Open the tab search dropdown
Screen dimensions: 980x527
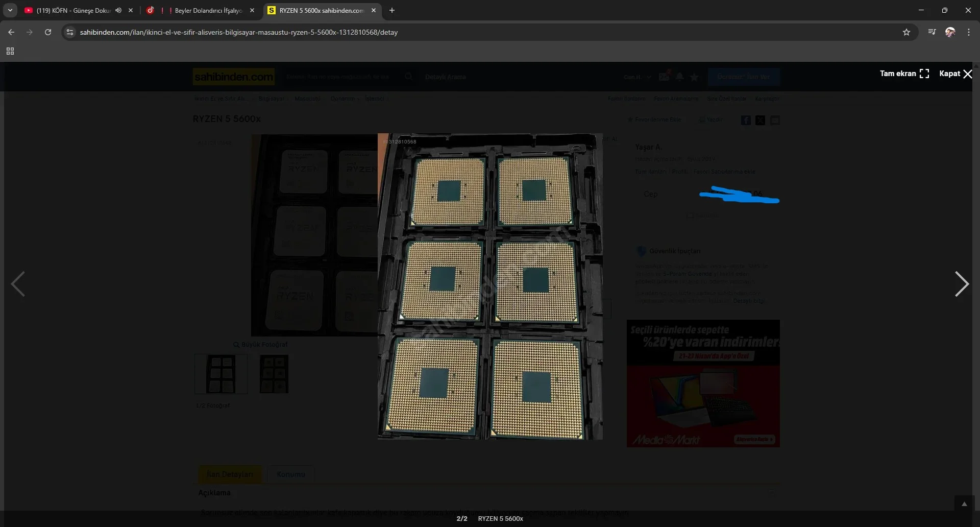tap(10, 10)
